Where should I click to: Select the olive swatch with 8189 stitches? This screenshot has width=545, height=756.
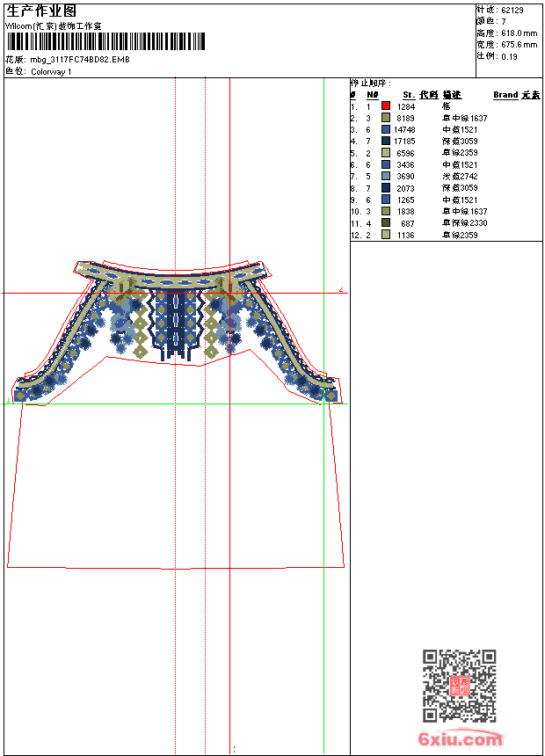click(385, 117)
